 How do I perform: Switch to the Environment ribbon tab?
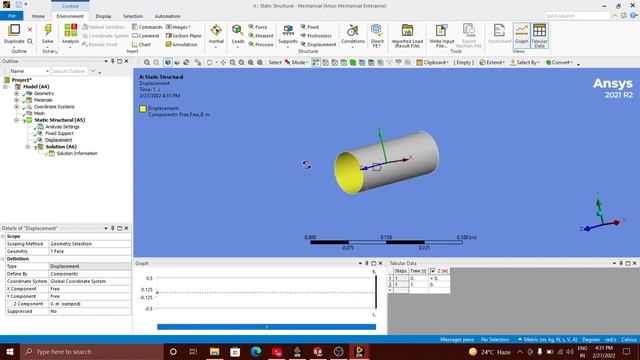pyautogui.click(x=70, y=16)
